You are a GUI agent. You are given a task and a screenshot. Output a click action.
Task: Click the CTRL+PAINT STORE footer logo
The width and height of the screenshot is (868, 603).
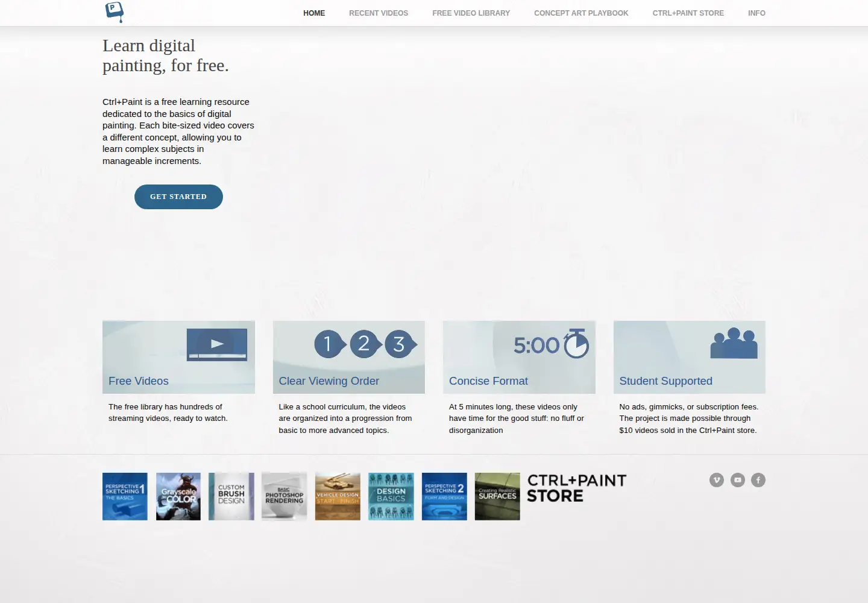(577, 488)
